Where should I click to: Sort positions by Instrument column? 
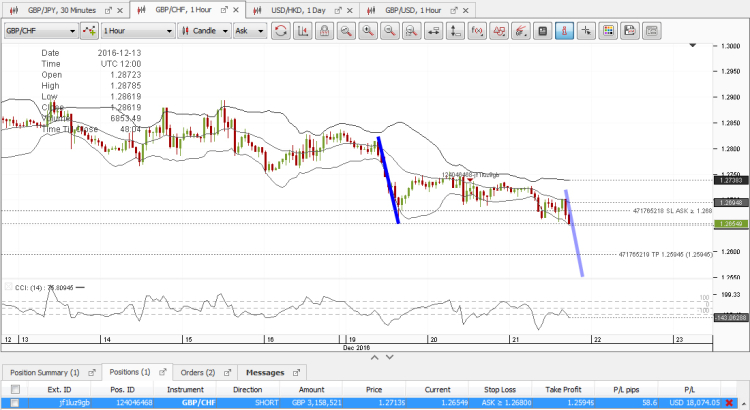pos(185,389)
